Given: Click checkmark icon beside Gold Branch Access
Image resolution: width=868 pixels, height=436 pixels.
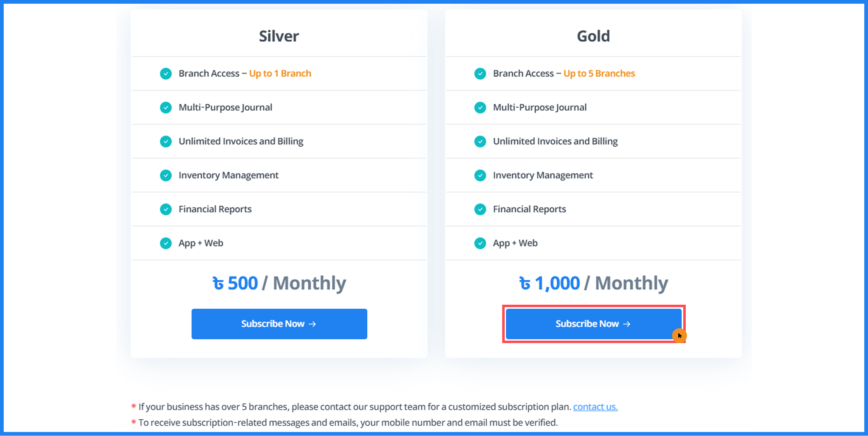Looking at the screenshot, I should [x=480, y=73].
